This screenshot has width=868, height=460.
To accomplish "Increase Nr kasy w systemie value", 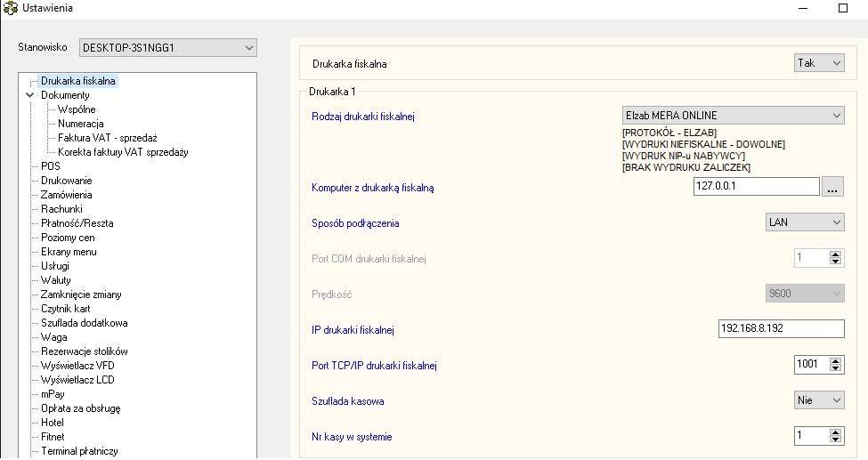I will pos(835,432).
